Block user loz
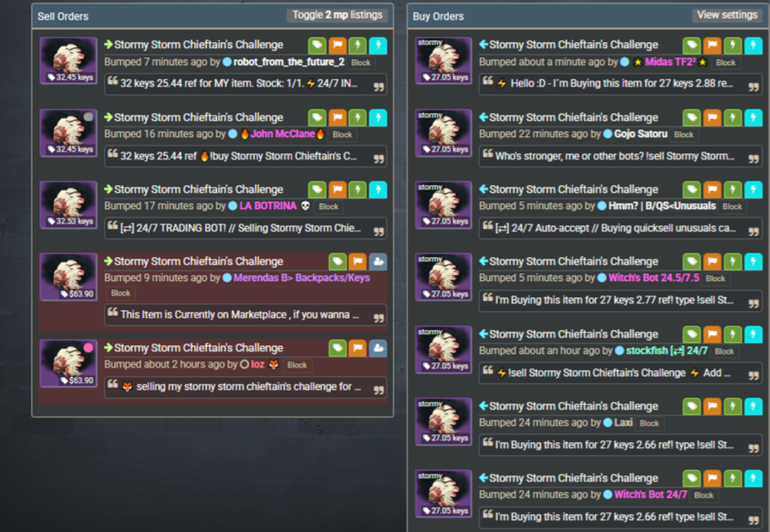 [x=297, y=366]
